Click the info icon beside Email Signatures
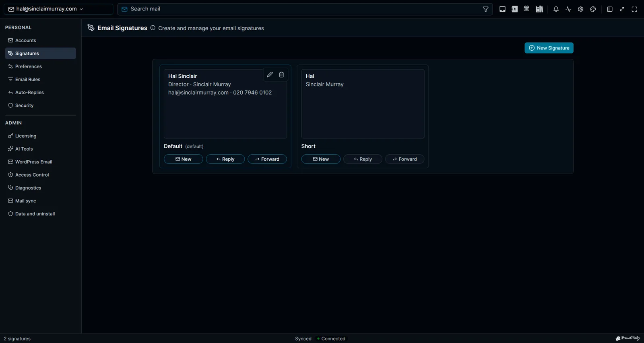 153,28
